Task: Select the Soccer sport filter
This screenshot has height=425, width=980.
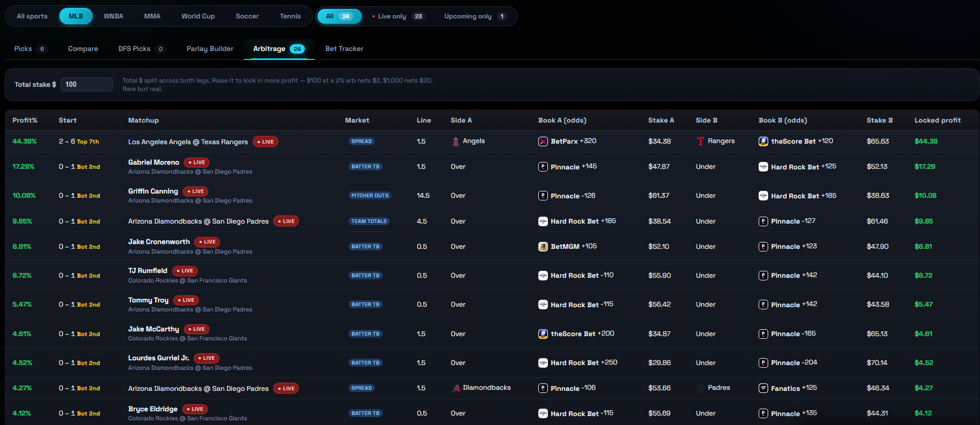Action: (247, 16)
